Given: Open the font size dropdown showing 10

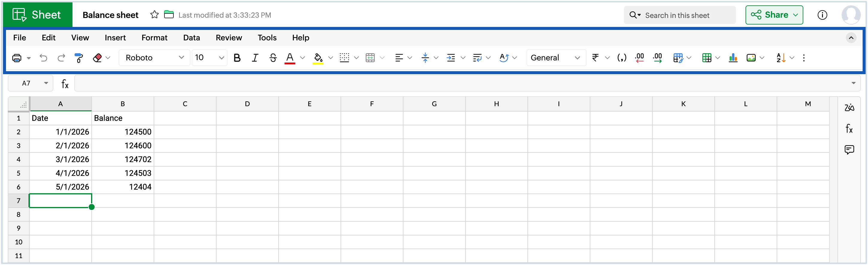Looking at the screenshot, I should 210,58.
